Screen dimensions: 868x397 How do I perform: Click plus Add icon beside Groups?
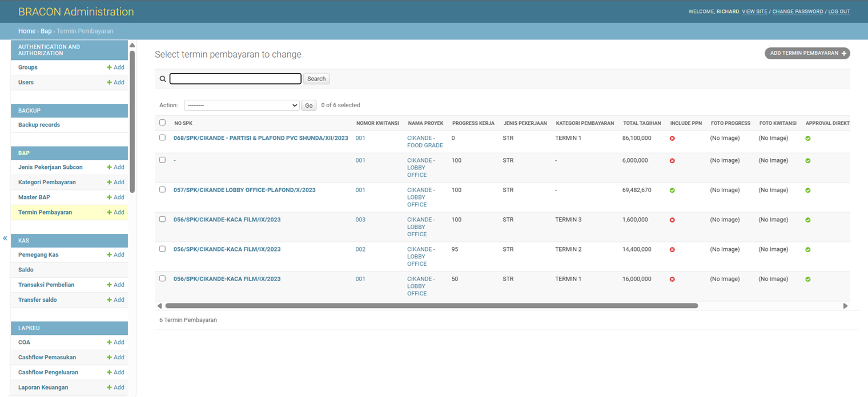click(115, 67)
